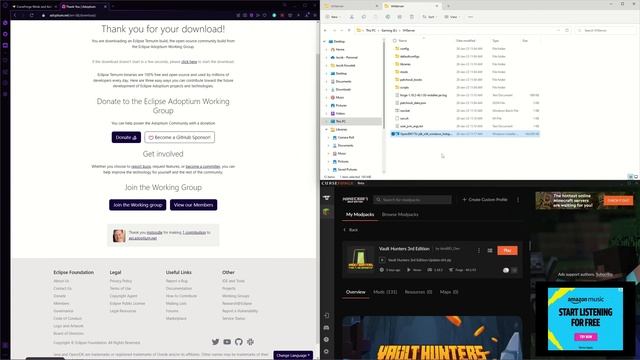640x360 pixels.
Task: Click the Rename icon in File Explorer toolbar
Action: 388,17
